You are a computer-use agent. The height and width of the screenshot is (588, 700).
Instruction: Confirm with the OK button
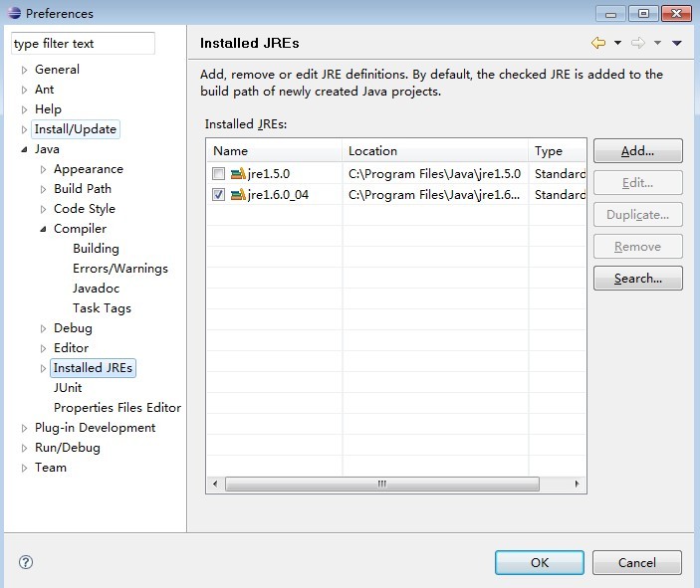coord(540,562)
